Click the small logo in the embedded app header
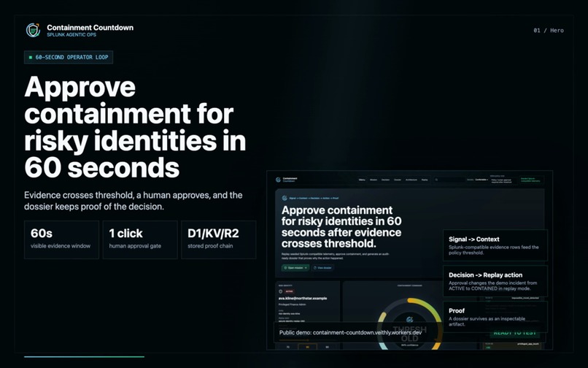The width and height of the screenshot is (588, 368). pyautogui.click(x=278, y=180)
